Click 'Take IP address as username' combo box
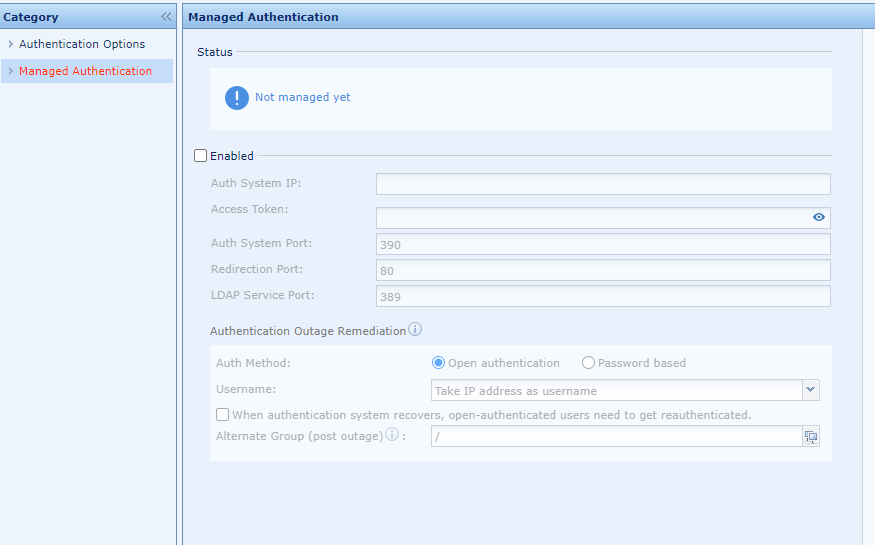Screen dimensions: 875x545 617,390
